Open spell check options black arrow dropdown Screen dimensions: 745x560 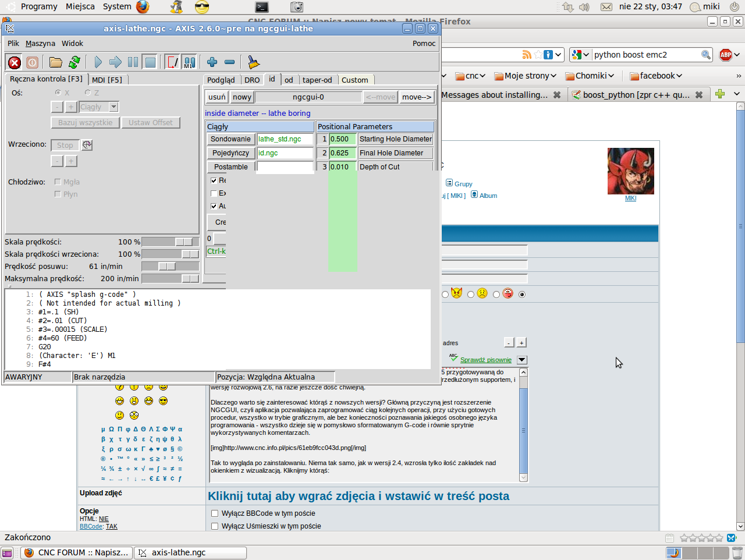(521, 360)
